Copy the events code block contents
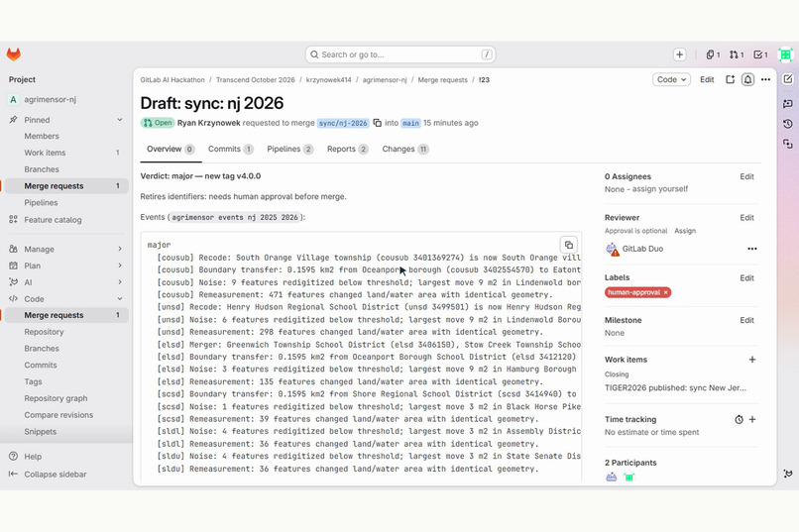 569,245
